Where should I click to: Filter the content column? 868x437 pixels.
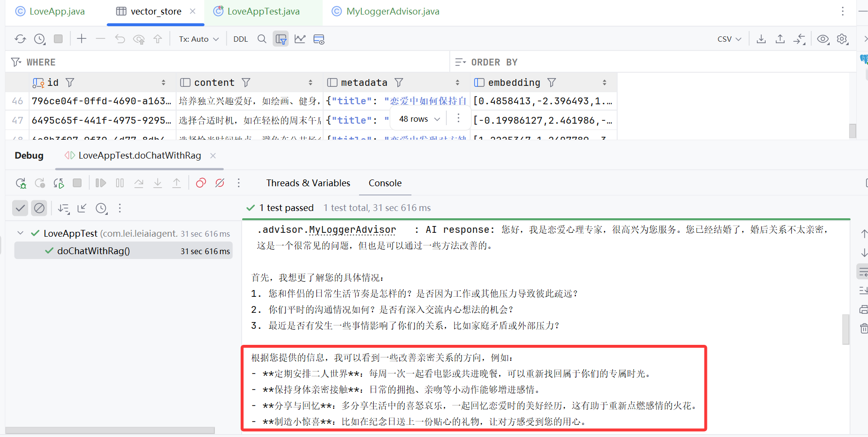pyautogui.click(x=246, y=82)
